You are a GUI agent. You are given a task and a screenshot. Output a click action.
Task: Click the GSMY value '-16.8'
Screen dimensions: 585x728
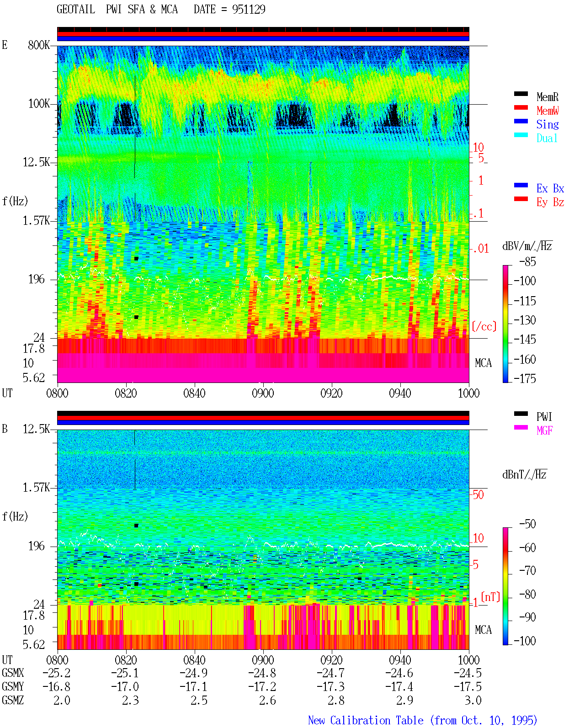tap(57, 687)
